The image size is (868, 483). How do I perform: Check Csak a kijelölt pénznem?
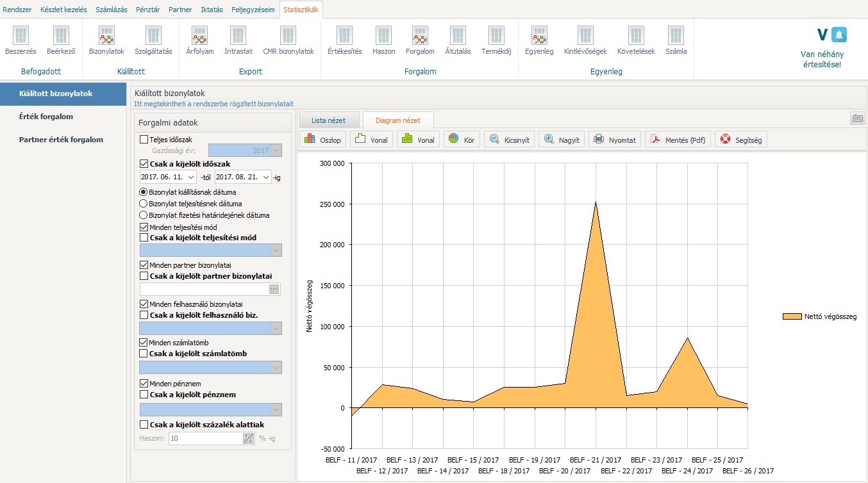144,395
